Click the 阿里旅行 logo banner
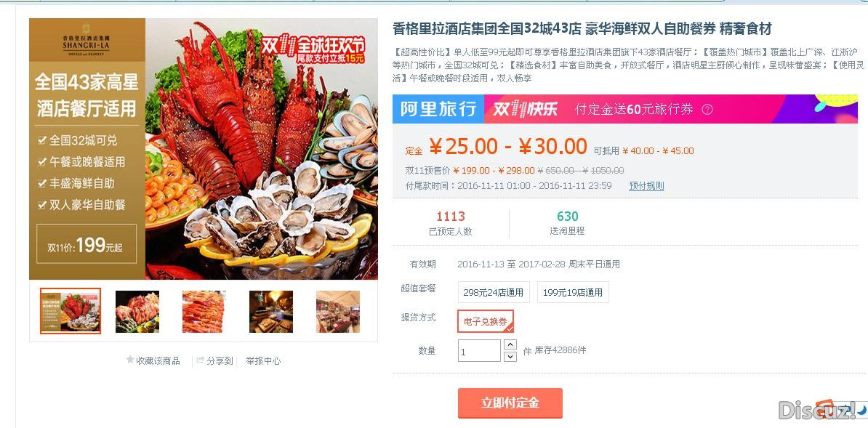Screen dimensions: 868x428 [x=438, y=108]
